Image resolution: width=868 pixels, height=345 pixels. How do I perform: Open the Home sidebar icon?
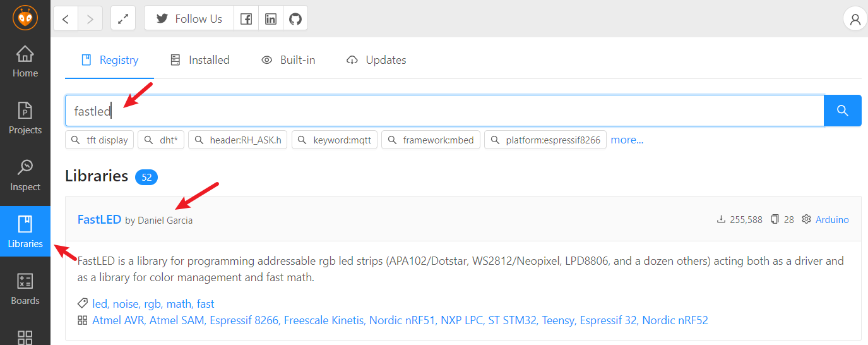point(25,61)
